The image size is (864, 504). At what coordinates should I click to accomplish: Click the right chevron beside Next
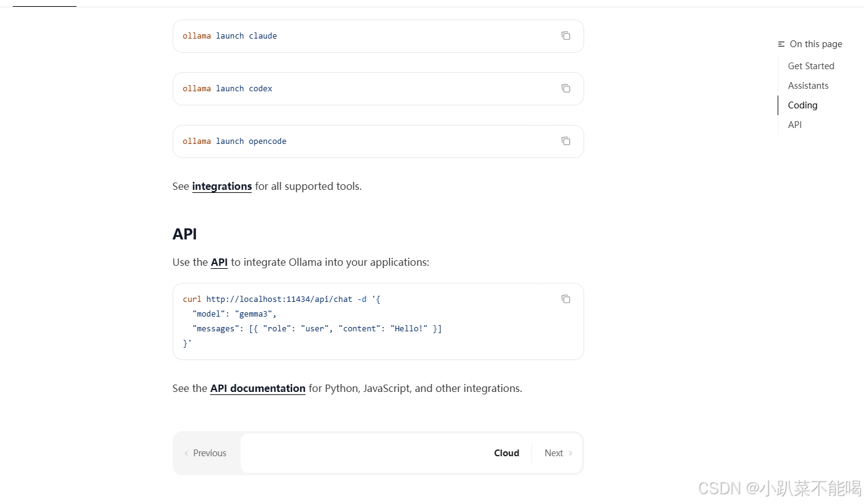click(571, 453)
